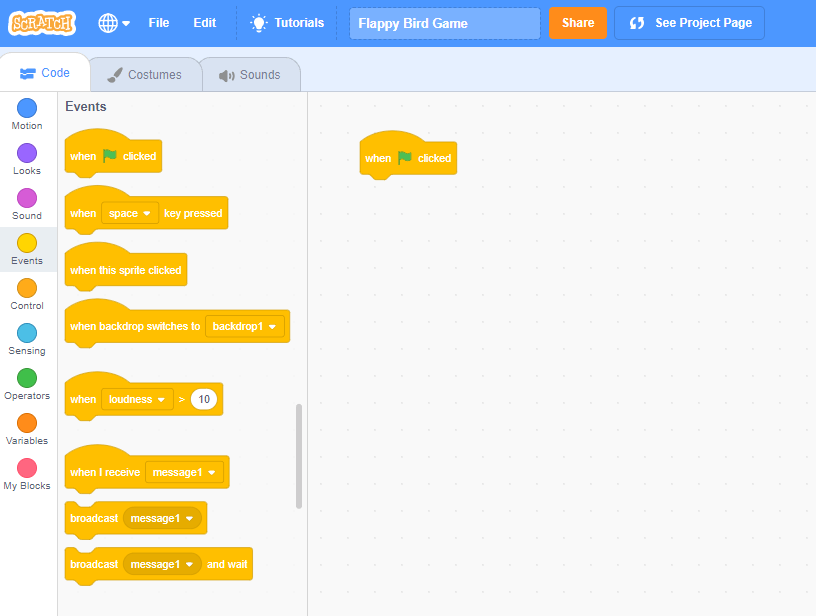The height and width of the screenshot is (616, 816).
Task: Select the Motion category circle
Action: (27, 108)
